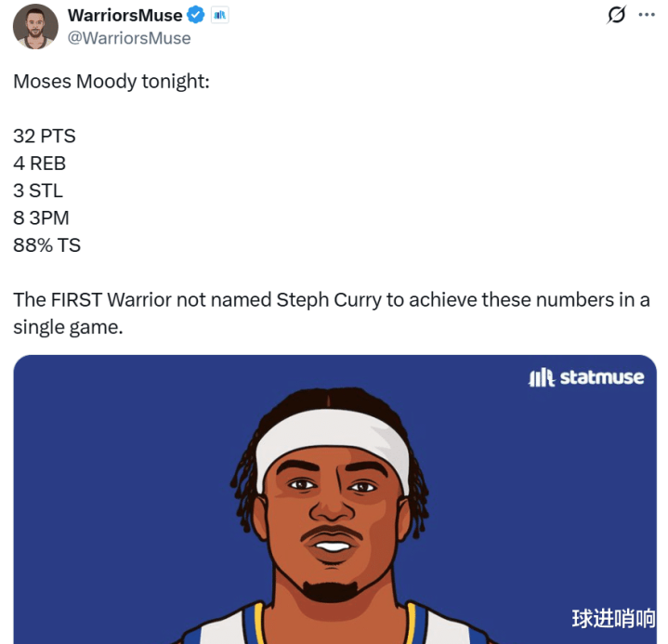Click the sentence mentioning Steph Curry
668x644 pixels.
(332, 313)
